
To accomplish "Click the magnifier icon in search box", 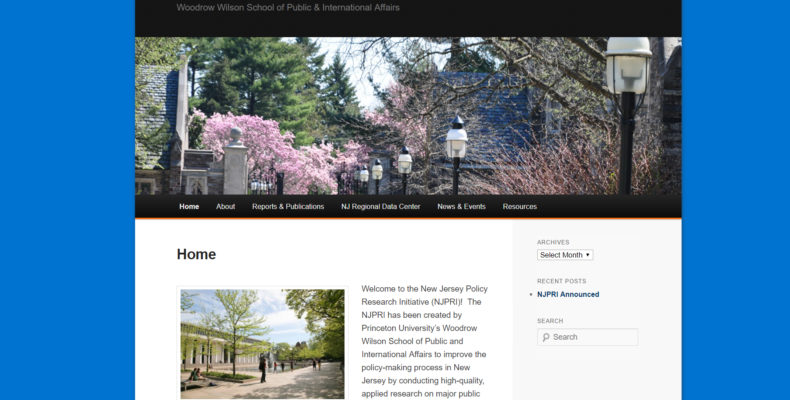I will [546, 337].
